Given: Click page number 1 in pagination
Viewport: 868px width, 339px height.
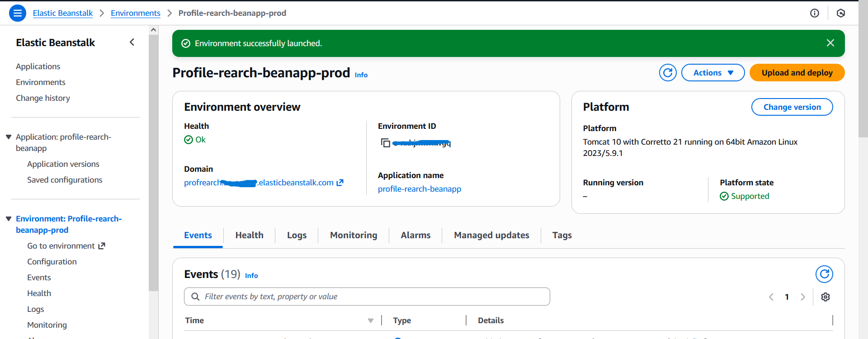Looking at the screenshot, I should click(787, 297).
